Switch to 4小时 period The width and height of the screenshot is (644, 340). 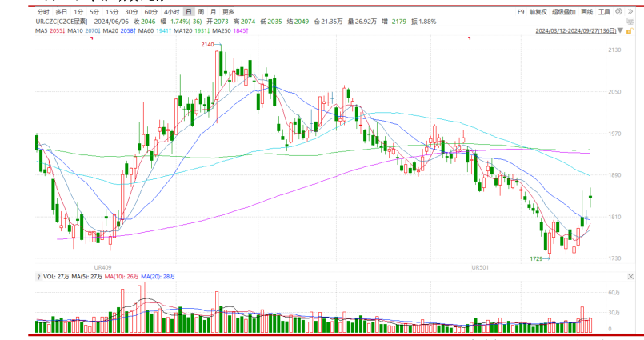pyautogui.click(x=170, y=12)
